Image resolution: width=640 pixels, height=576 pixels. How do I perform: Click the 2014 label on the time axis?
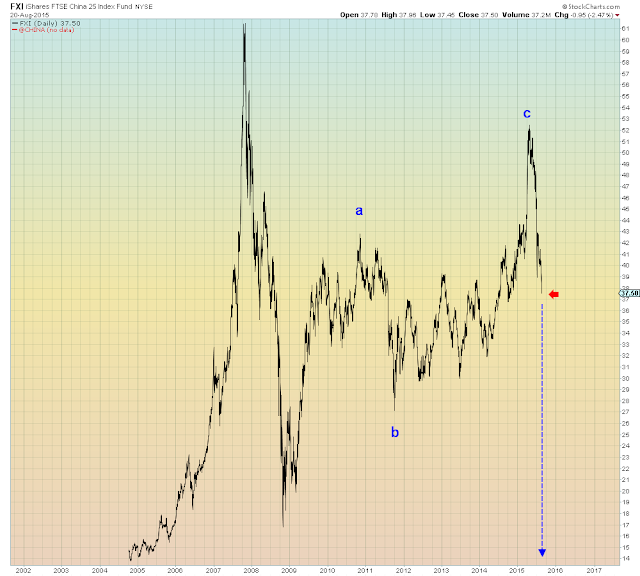[x=479, y=570]
